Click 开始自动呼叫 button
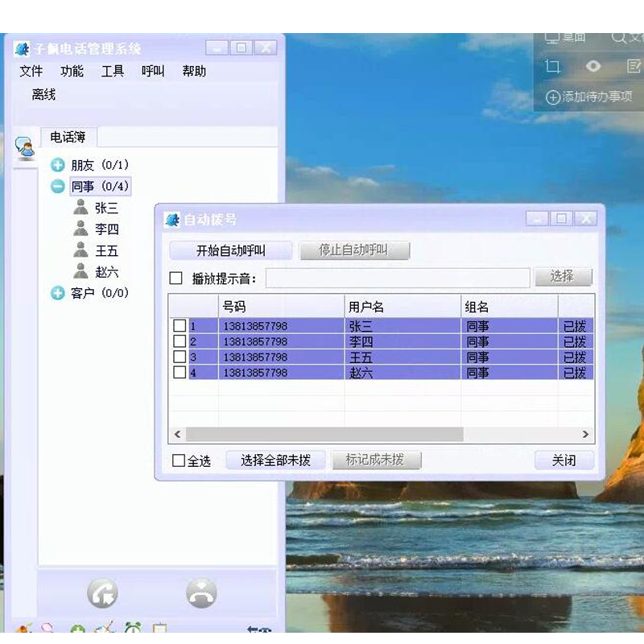Screen dimensions: 644x644 [x=231, y=250]
